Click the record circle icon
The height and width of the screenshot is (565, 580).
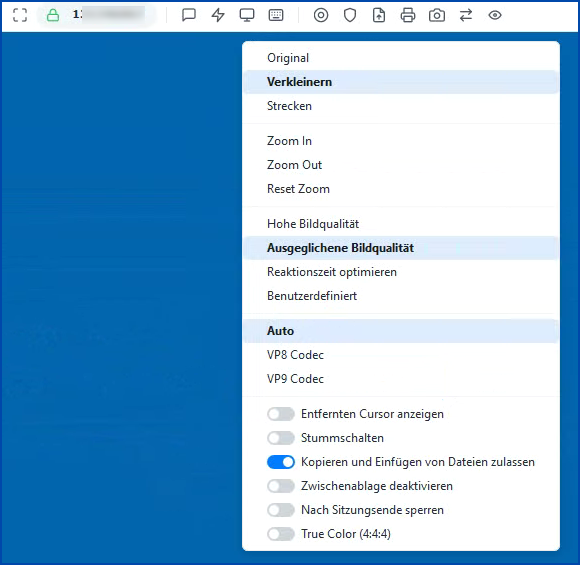(321, 15)
